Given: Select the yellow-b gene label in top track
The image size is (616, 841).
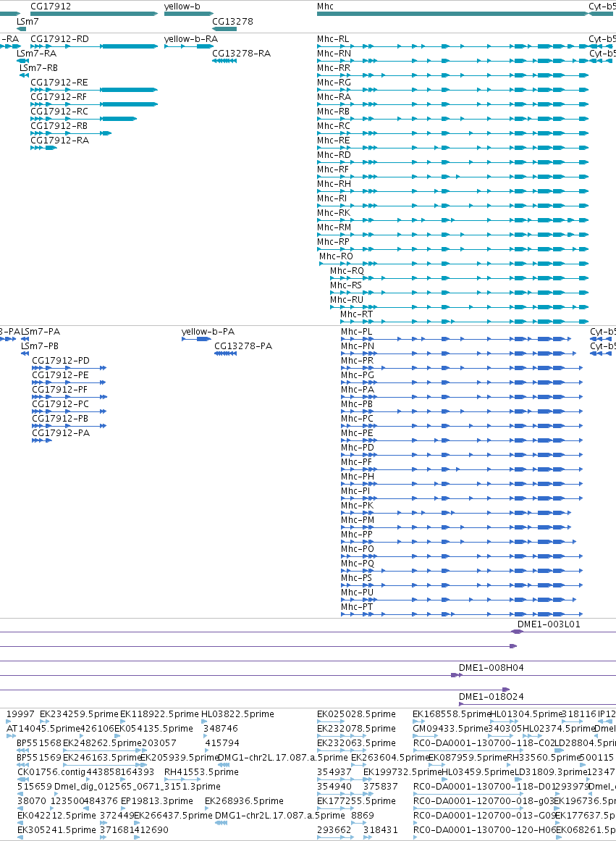Looking at the screenshot, I should (182, 7).
